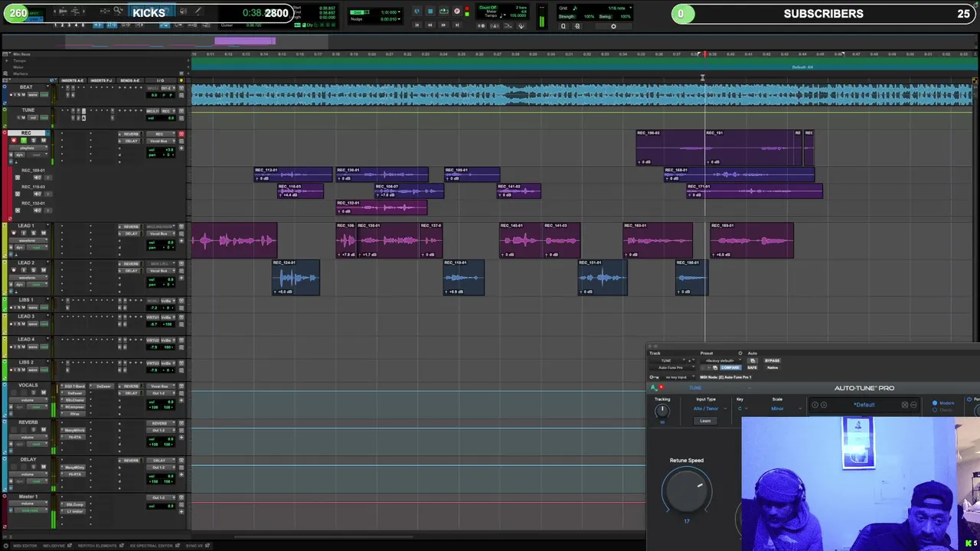This screenshot has width=980, height=551.
Task: Click the purple universe view overview strip
Action: click(x=245, y=41)
